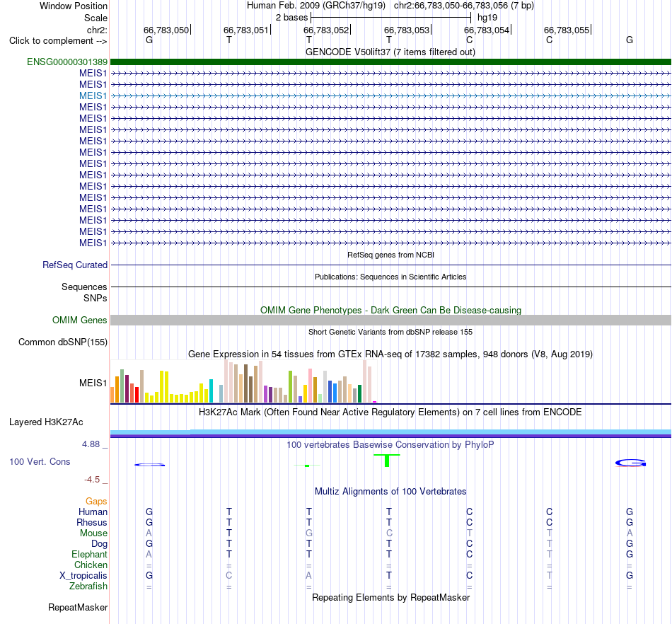Click the 4.88 conservation axis maximum
The height and width of the screenshot is (624, 672).
pos(91,444)
